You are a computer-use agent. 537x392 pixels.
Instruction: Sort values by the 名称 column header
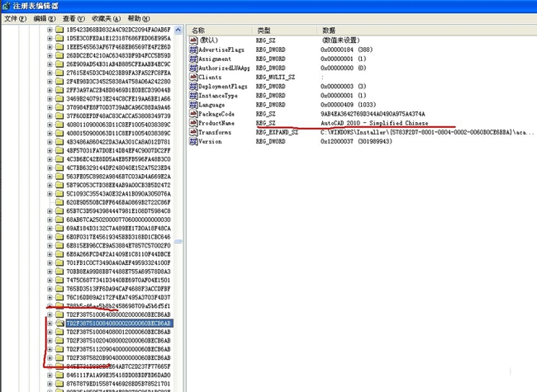pos(220,31)
